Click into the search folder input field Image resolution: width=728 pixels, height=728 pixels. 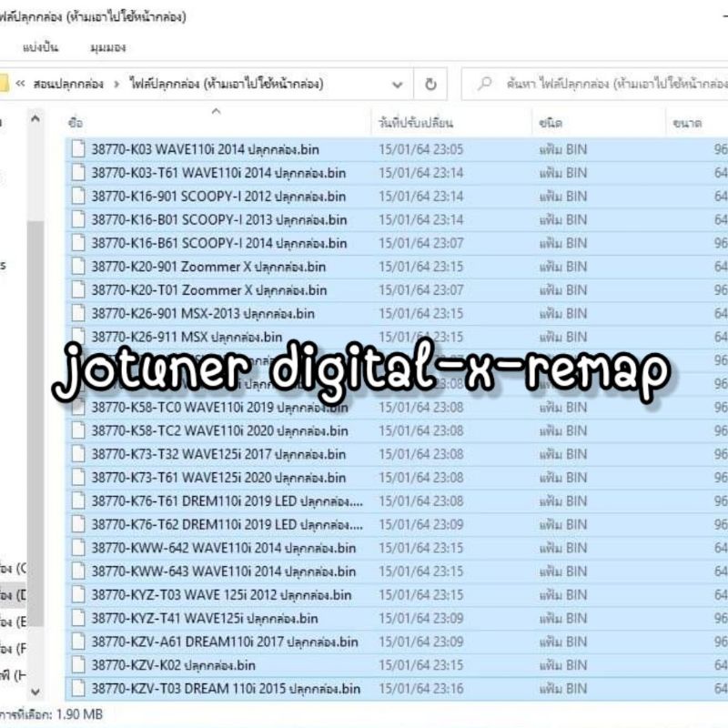(x=595, y=84)
